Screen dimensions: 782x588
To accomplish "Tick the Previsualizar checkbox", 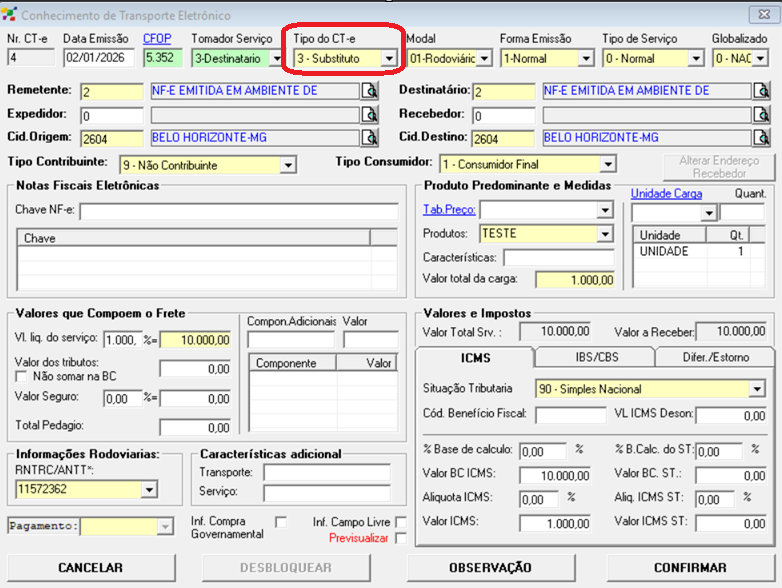I will click(401, 538).
